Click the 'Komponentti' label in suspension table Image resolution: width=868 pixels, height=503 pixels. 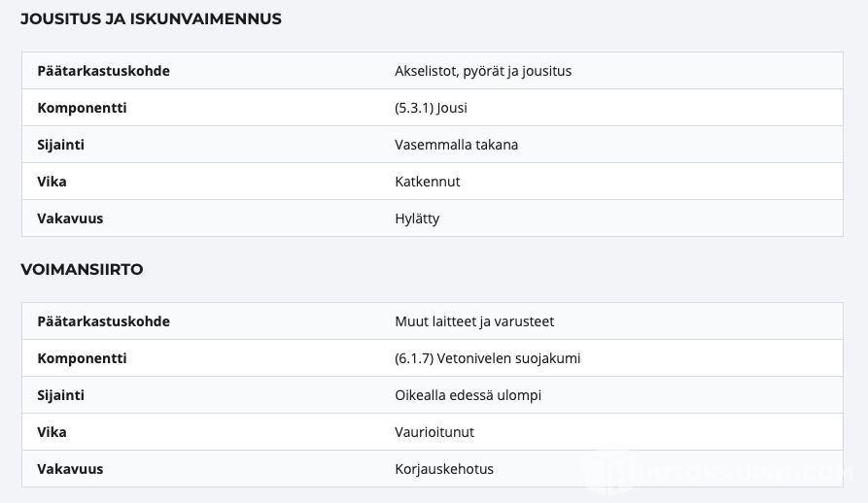82,108
